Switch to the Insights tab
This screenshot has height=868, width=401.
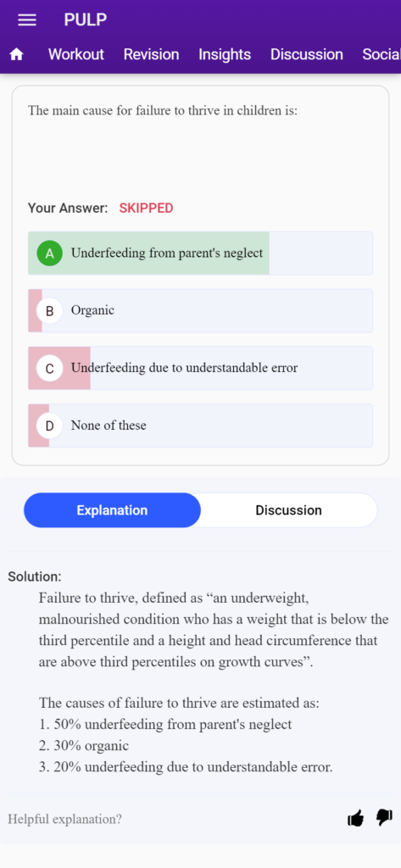pos(225,54)
